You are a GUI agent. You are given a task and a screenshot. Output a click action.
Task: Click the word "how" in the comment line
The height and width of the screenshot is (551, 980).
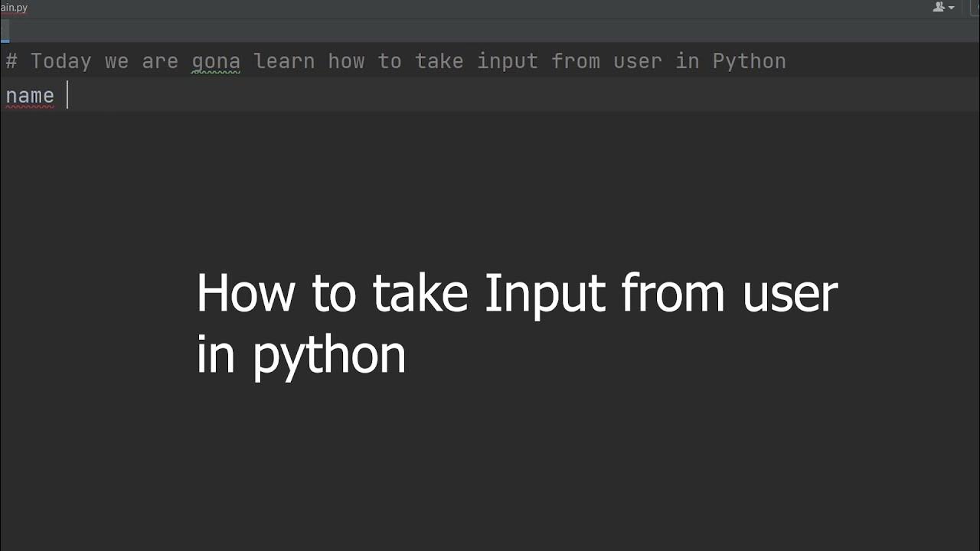(346, 61)
